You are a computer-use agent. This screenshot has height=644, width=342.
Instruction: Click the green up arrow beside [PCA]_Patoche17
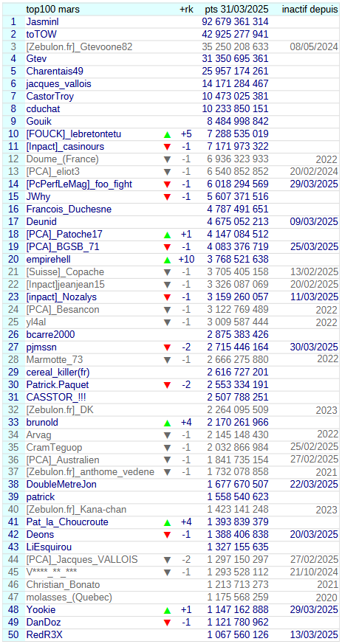coord(167,235)
